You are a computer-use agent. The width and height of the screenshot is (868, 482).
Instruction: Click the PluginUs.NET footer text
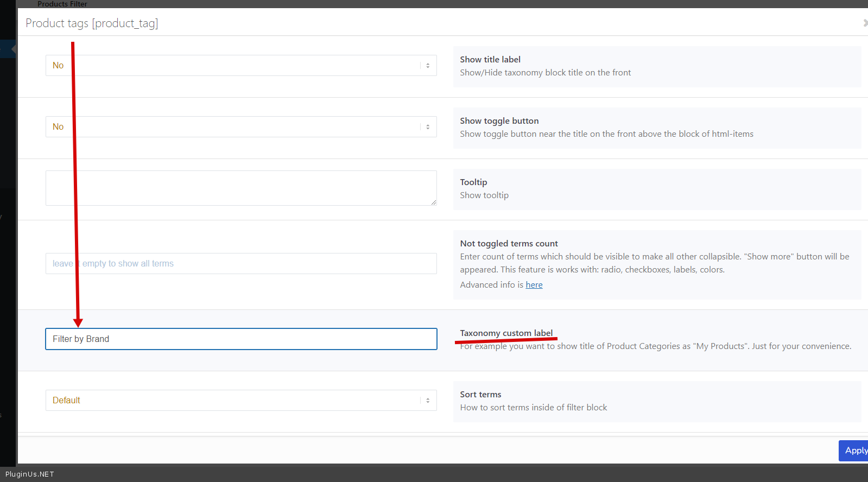click(x=30, y=474)
